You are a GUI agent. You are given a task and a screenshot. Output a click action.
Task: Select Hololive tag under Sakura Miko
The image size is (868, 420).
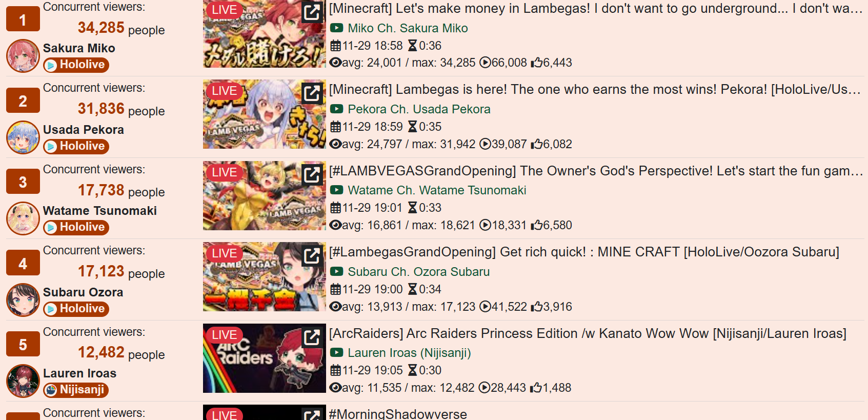point(76,65)
